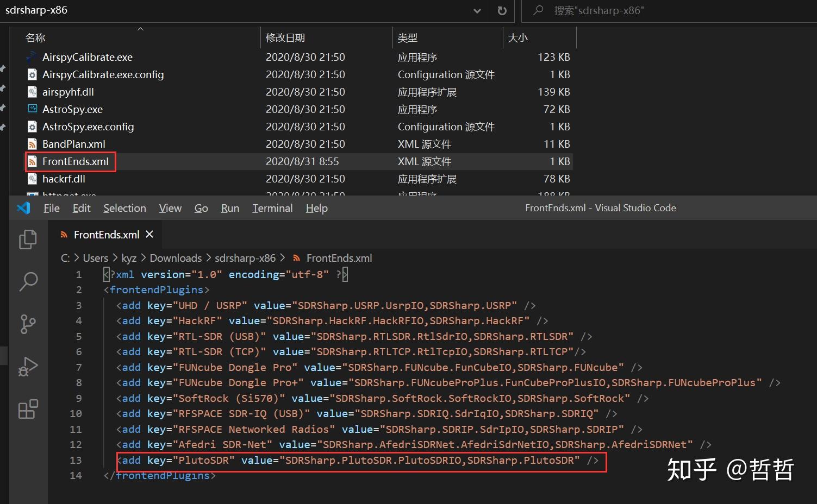Select AstroSpy.exe in file list
This screenshot has width=817, height=504.
tap(72, 109)
